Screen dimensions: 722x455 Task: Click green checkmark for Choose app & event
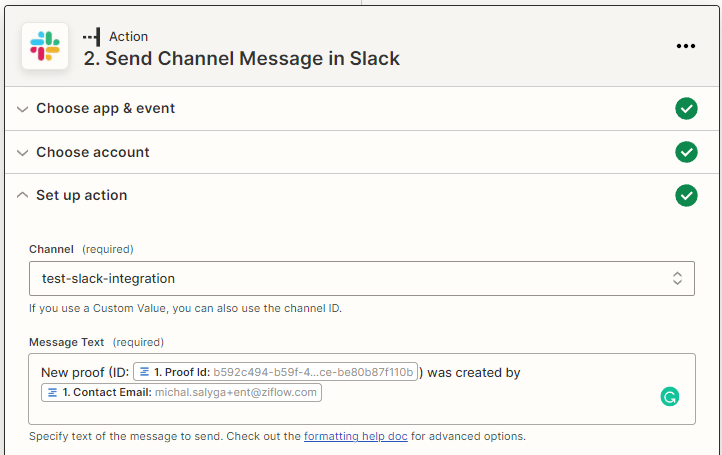tap(686, 109)
